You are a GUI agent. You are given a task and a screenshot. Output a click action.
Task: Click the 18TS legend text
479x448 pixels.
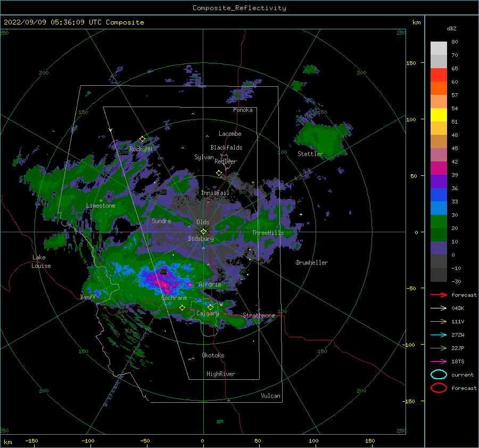(458, 362)
